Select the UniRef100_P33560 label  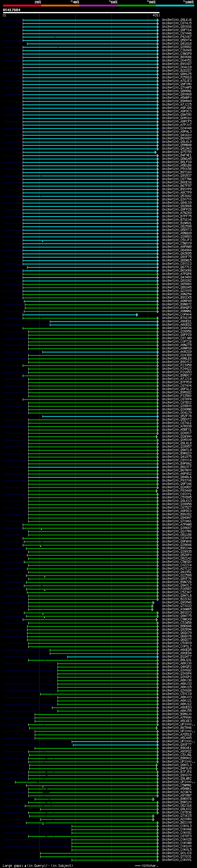click(x=177, y=396)
